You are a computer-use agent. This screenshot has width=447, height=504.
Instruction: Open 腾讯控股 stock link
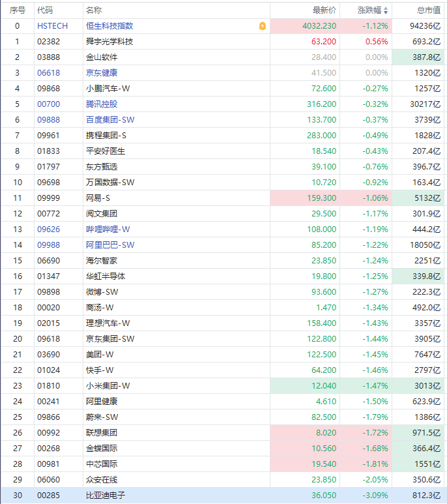click(x=104, y=104)
